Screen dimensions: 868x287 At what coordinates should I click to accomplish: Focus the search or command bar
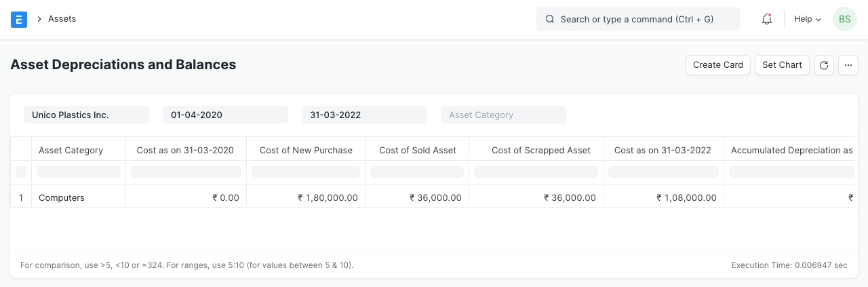637,19
